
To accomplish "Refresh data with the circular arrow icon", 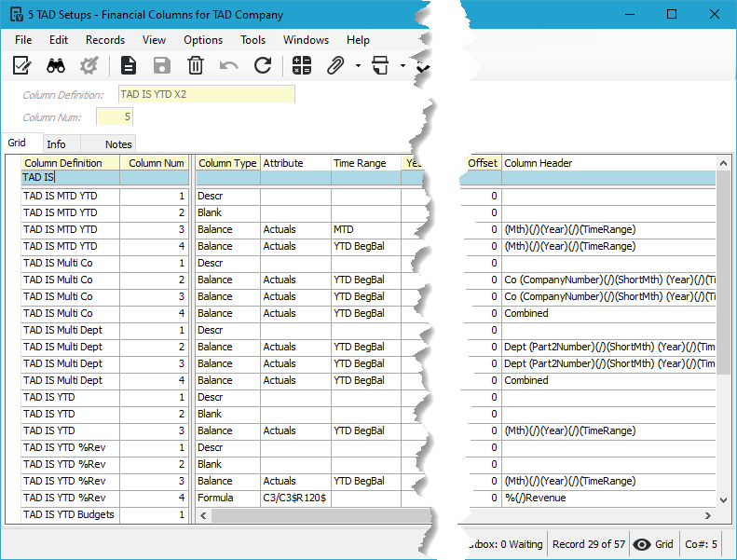I will click(262, 66).
